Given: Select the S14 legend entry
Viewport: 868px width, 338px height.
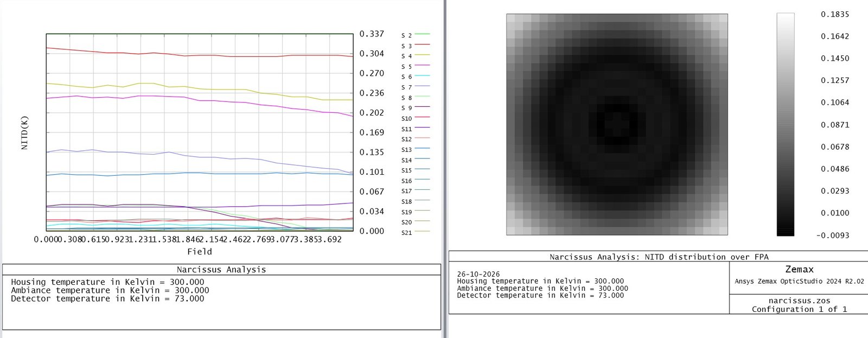Looking at the screenshot, I should click(x=416, y=160).
